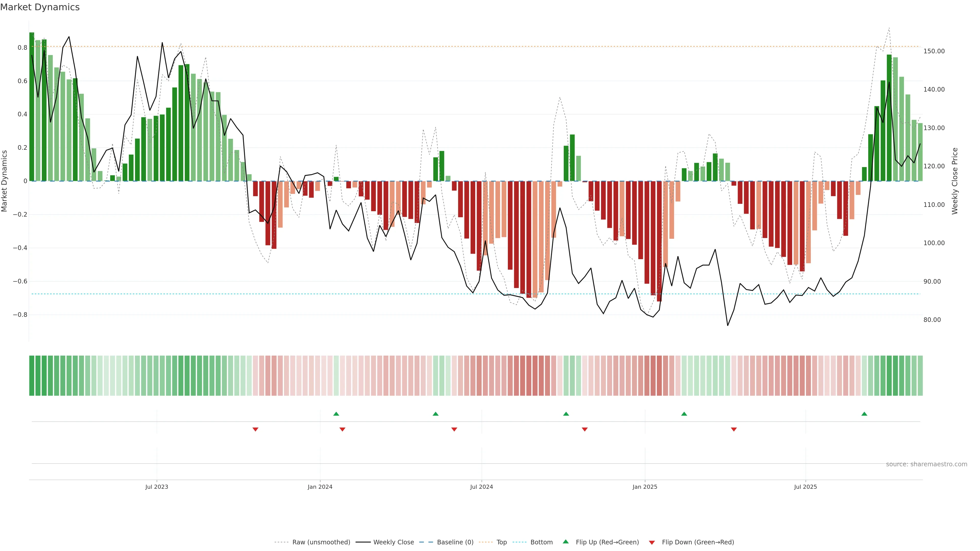Click the Jul 2024 x-axis label
The height and width of the screenshot is (551, 980).
(481, 487)
